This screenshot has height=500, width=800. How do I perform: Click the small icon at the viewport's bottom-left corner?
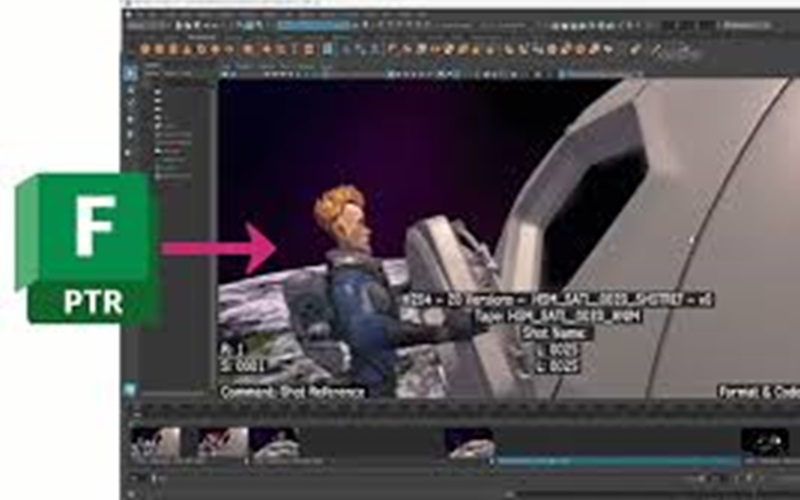[130, 388]
